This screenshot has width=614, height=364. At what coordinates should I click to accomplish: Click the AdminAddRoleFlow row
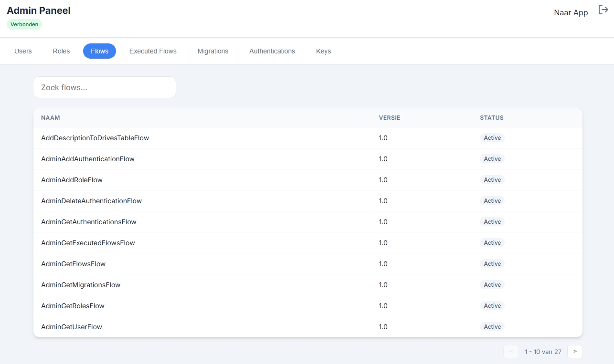click(72, 180)
